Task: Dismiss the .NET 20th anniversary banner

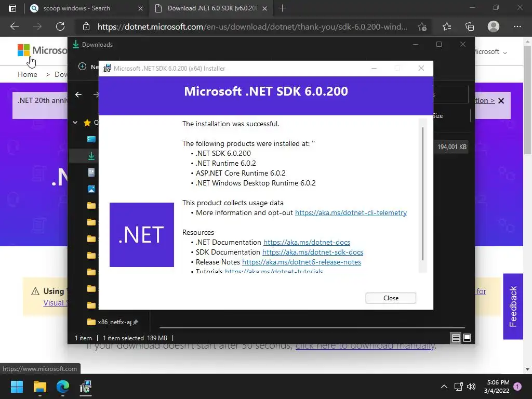Action: click(501, 101)
